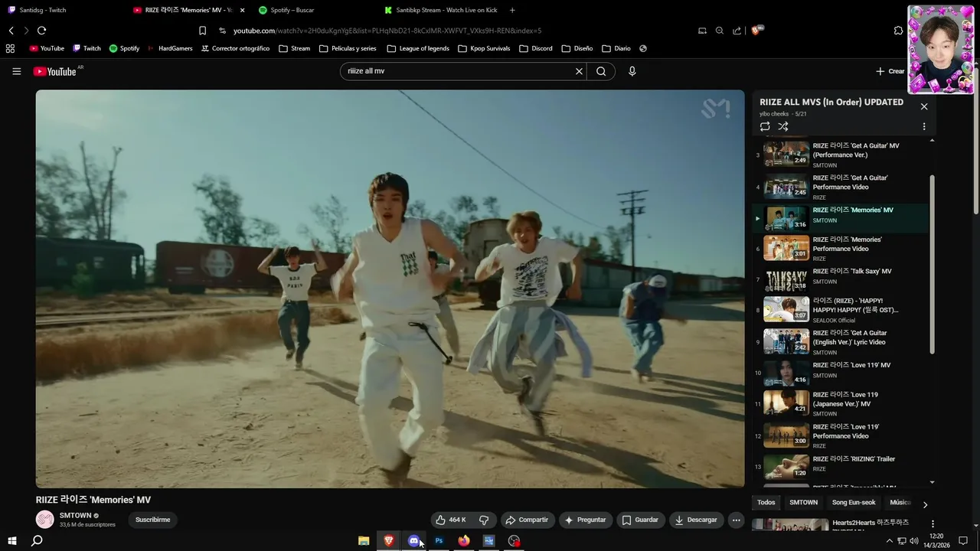Download the video with Descargar

click(697, 520)
